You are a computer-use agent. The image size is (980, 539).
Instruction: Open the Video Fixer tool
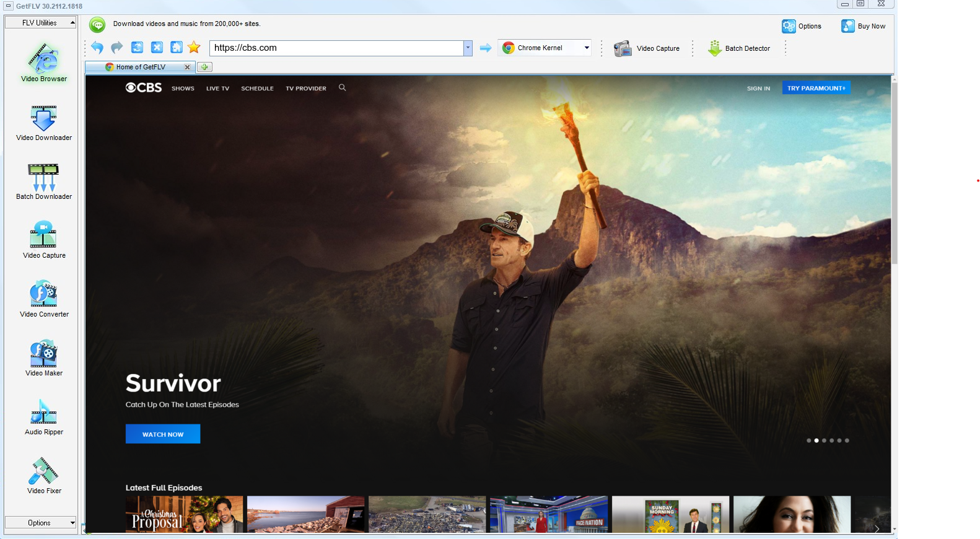[x=44, y=475]
